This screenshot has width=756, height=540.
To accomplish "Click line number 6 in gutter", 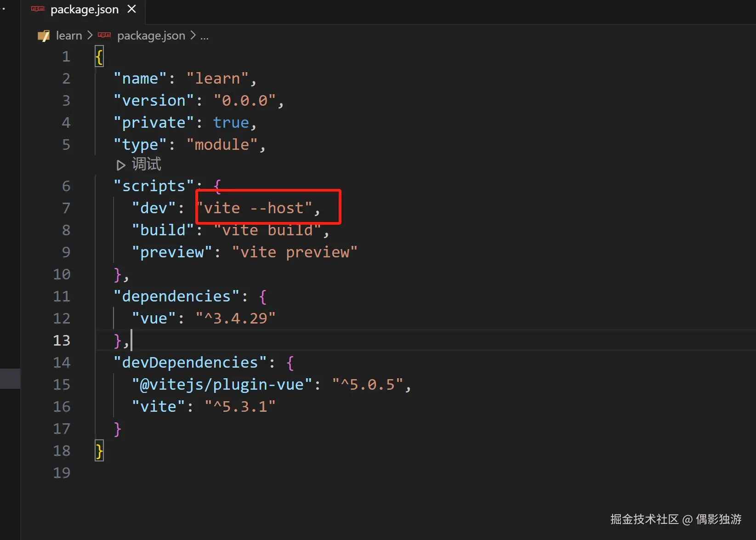I will click(x=67, y=186).
